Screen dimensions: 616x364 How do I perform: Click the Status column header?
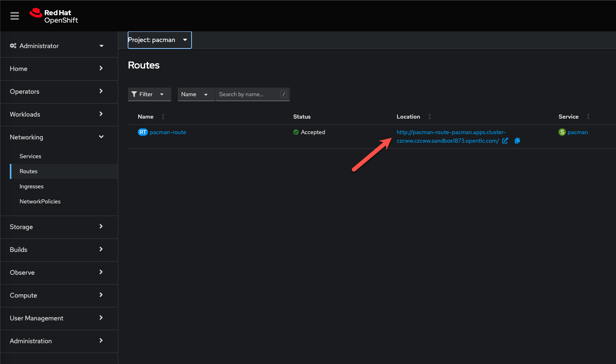[302, 117]
